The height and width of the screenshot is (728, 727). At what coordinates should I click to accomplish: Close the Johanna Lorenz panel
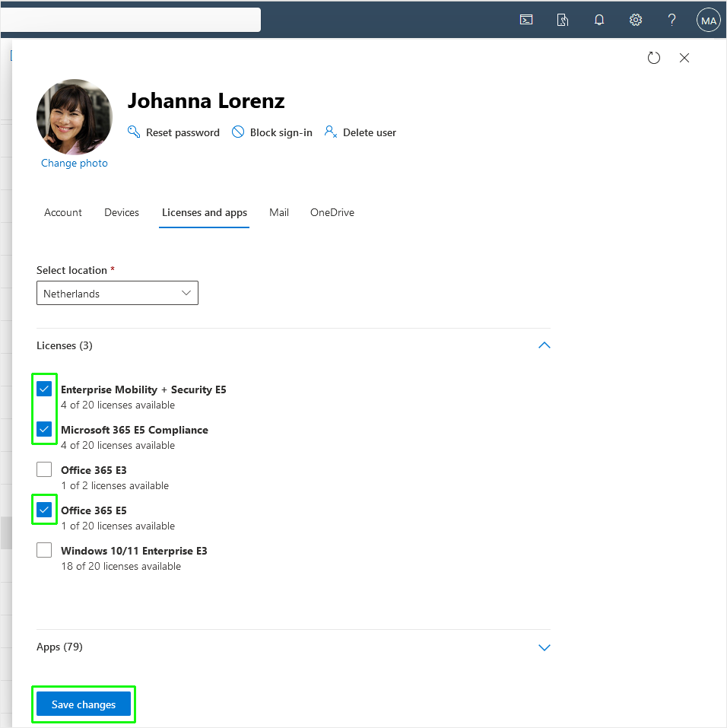(x=684, y=58)
